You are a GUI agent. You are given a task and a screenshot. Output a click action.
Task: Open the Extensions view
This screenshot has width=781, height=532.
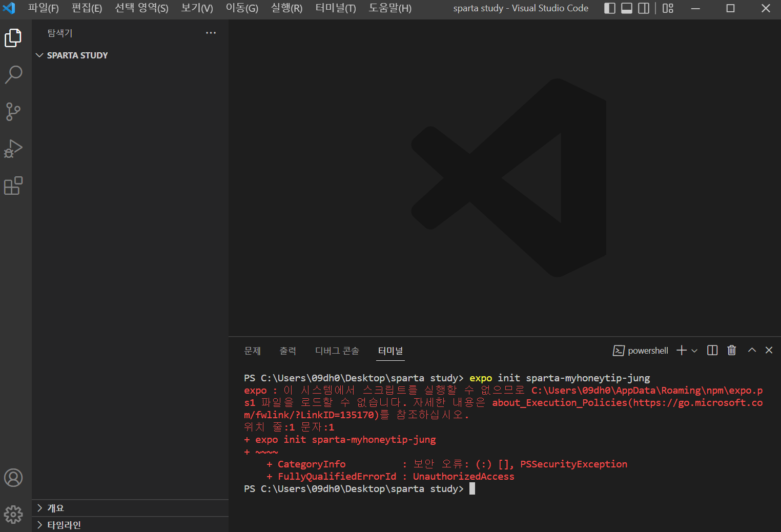[x=13, y=186]
